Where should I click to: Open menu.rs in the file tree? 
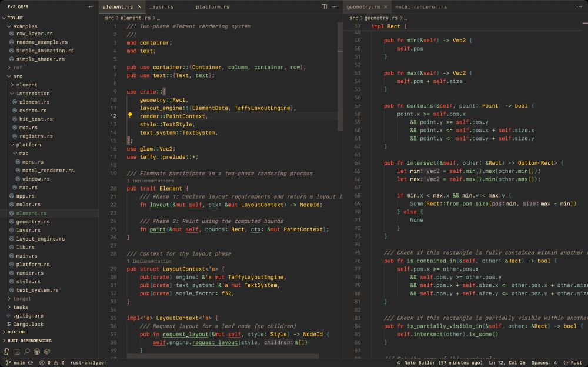33,162
